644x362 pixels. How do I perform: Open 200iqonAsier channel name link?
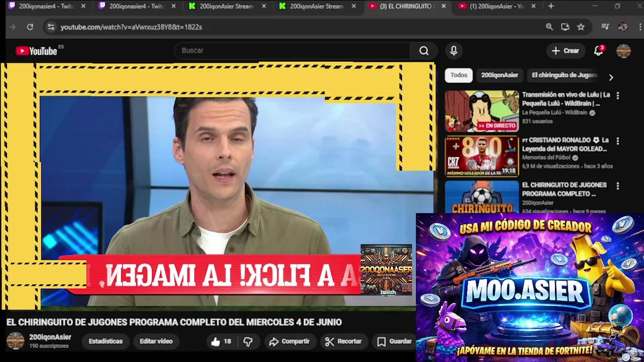[x=50, y=337]
